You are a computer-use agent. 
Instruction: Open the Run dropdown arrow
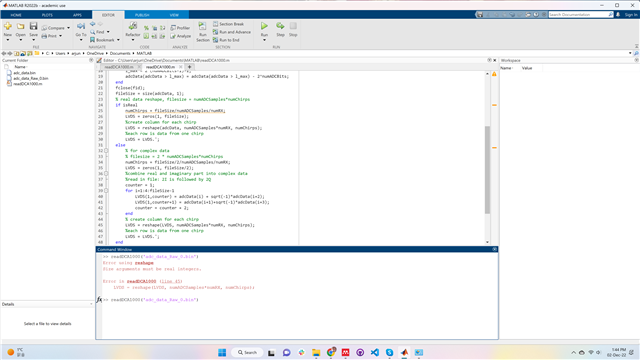coord(264,40)
